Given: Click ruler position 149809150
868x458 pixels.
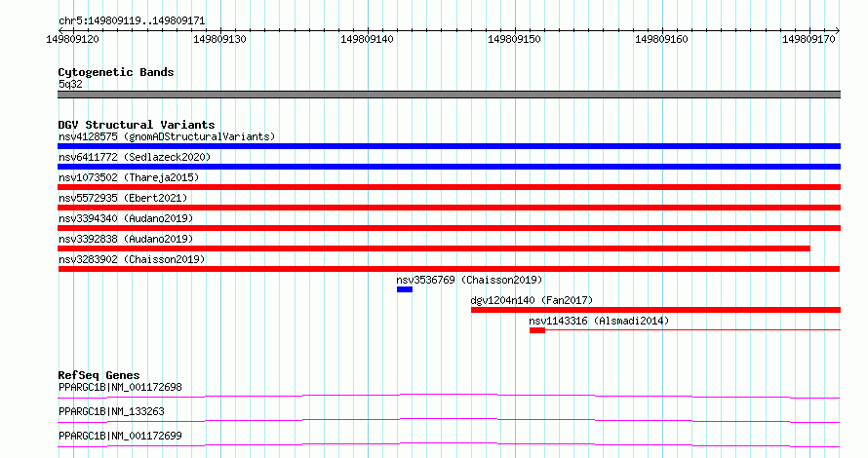Looking at the screenshot, I should [514, 39].
